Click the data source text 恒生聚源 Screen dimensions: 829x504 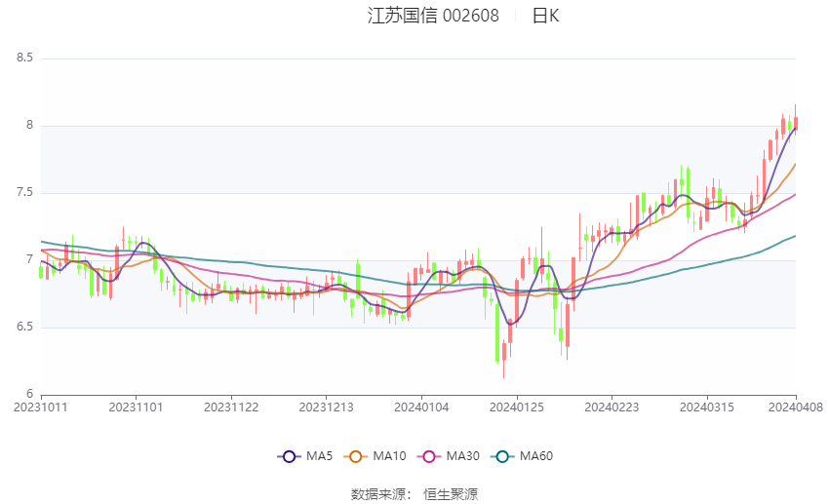coord(451,494)
